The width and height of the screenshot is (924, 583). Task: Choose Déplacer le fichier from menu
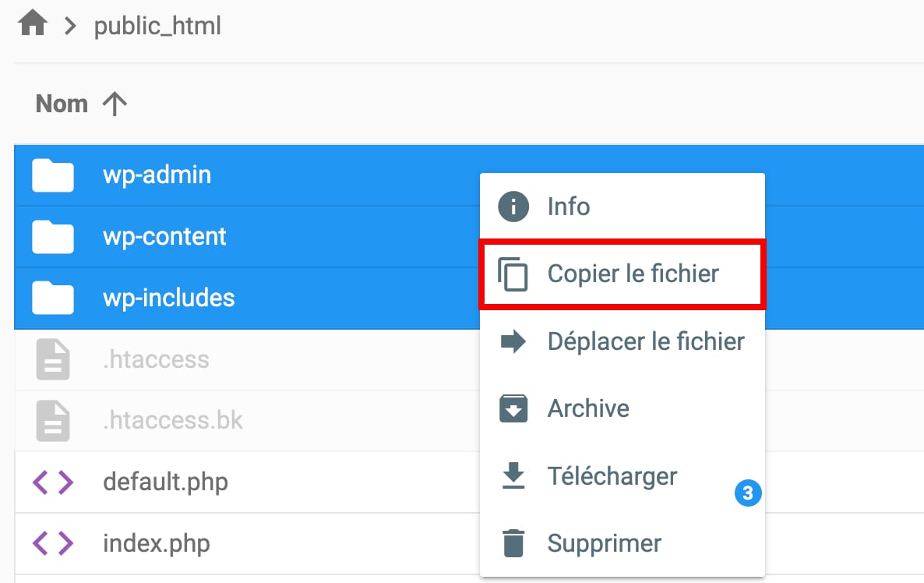coord(646,341)
